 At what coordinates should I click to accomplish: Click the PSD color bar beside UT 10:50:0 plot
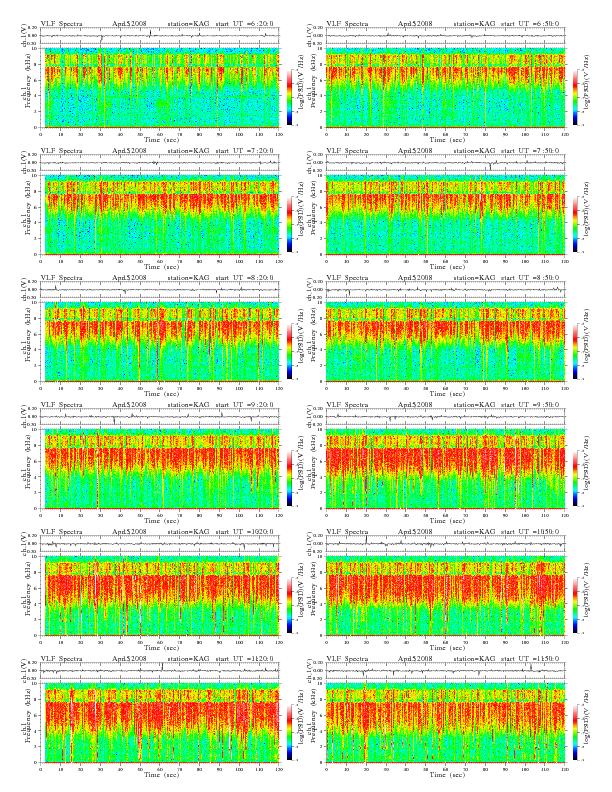pos(576,605)
